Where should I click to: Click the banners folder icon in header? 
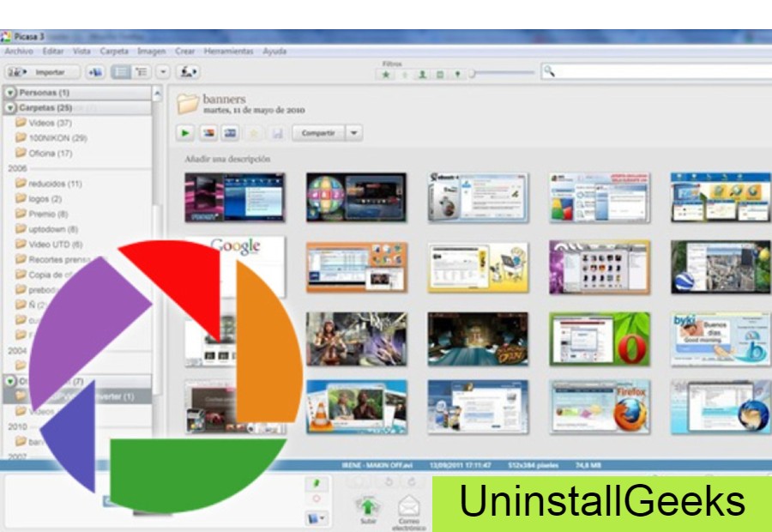(188, 104)
